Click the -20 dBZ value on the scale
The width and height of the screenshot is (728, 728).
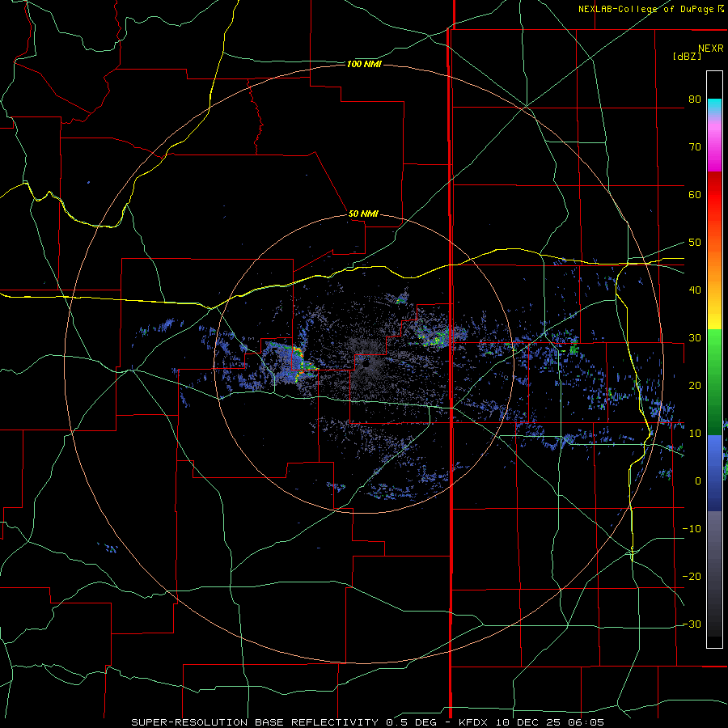click(692, 577)
